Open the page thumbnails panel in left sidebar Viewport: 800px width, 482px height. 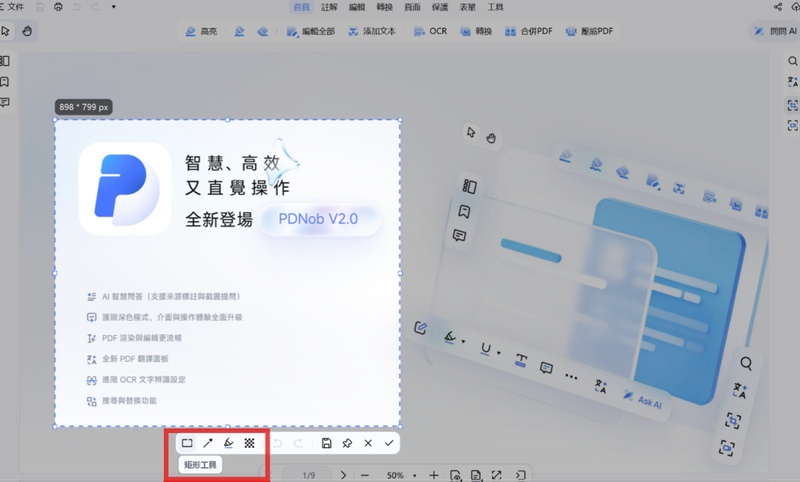[5, 61]
